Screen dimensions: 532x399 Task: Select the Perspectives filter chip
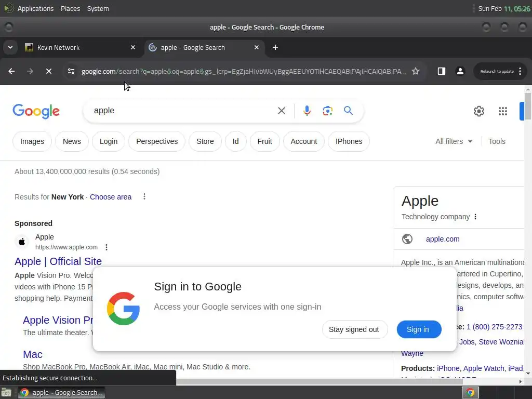click(157, 141)
